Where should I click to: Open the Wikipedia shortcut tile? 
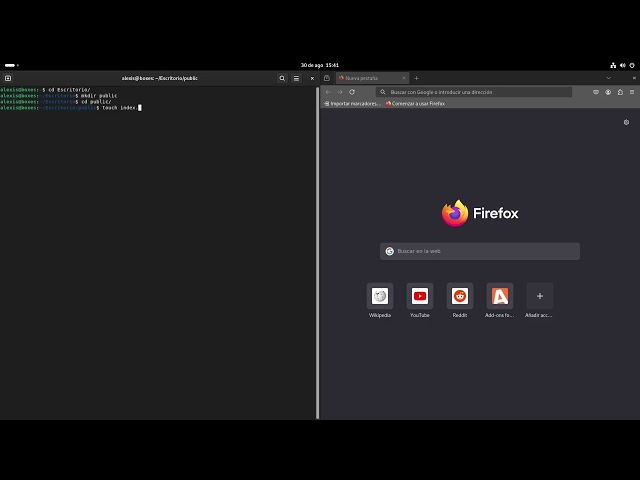(x=380, y=301)
